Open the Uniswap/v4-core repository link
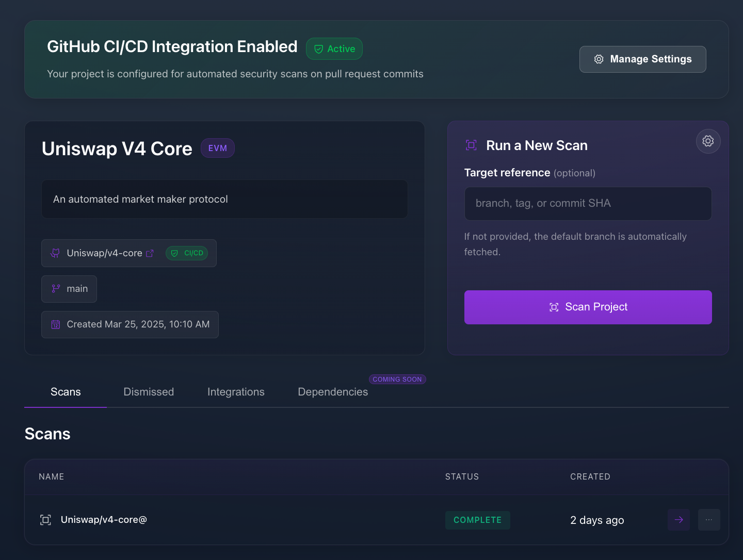 tap(104, 253)
